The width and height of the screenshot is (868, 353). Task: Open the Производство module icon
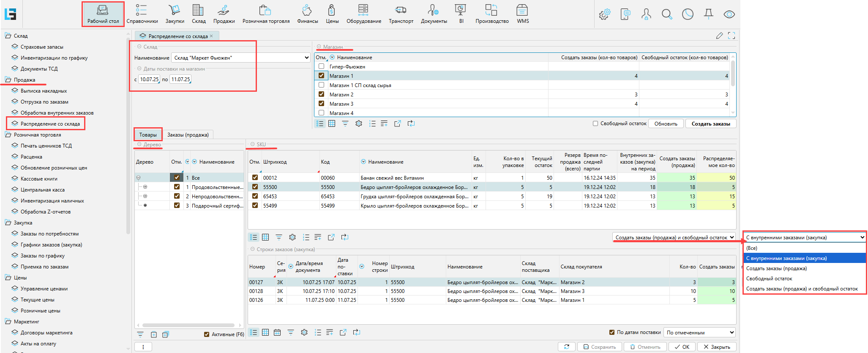[x=491, y=10]
